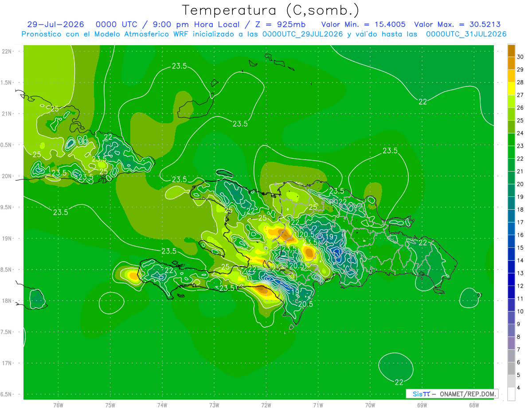
Task: Select the date text '29-Jul-2026'
Action: click(55, 24)
